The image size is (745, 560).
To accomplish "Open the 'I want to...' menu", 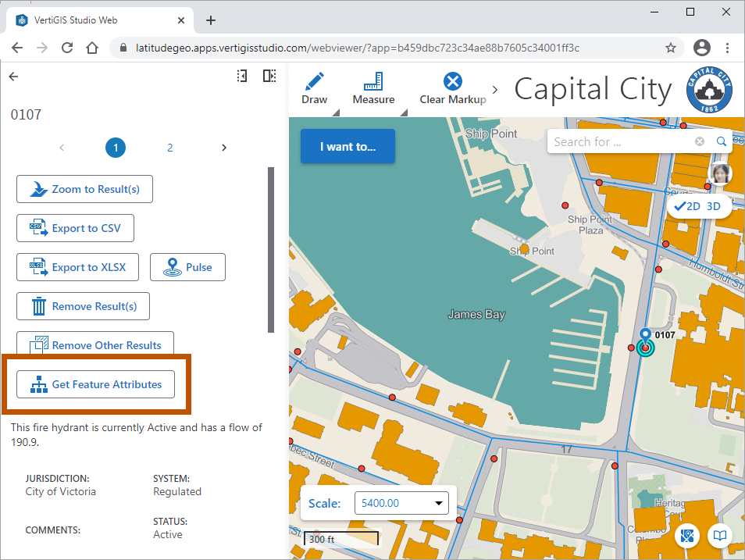I will (x=347, y=146).
